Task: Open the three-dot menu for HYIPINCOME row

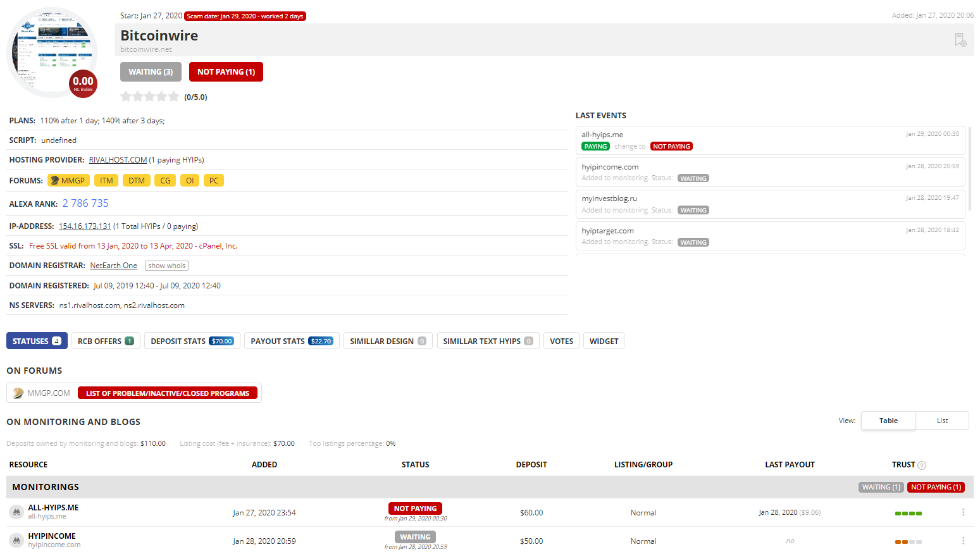Action: (x=963, y=541)
